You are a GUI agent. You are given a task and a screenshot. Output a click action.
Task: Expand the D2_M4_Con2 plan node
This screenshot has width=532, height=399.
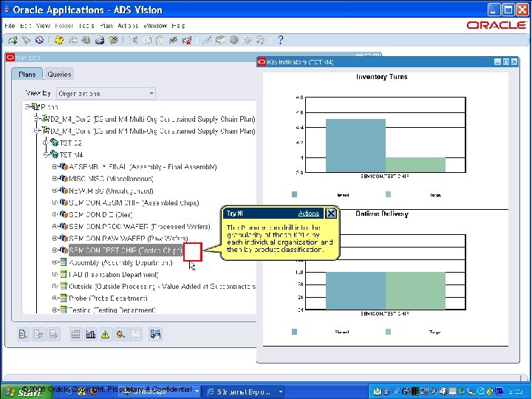(x=36, y=119)
